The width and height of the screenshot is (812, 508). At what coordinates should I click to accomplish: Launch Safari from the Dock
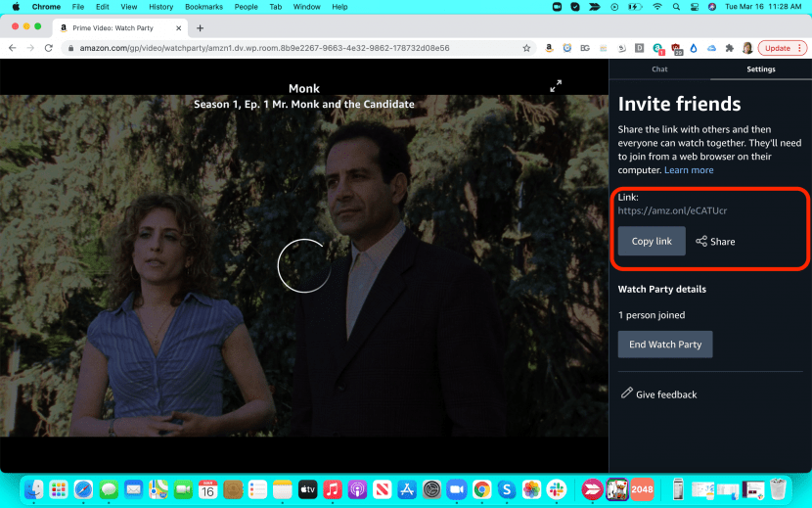coord(83,488)
